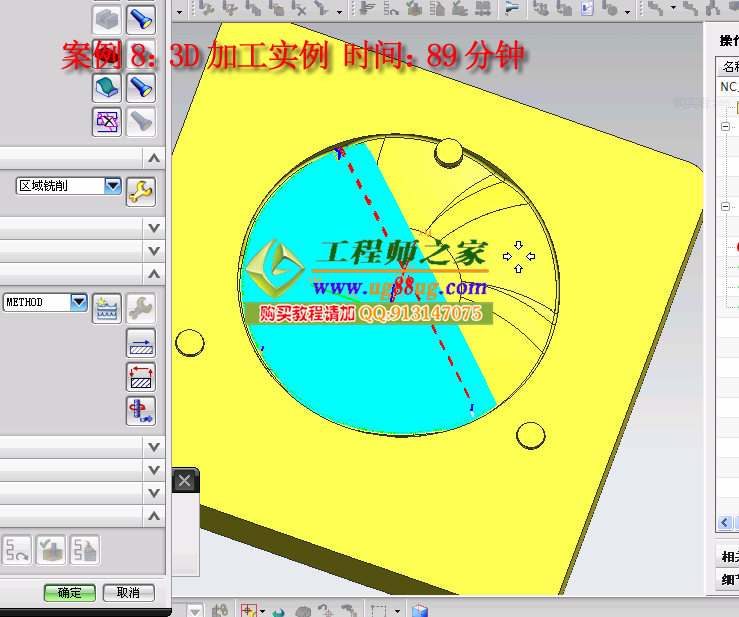The height and width of the screenshot is (617, 739).
Task: Click the generate tool path icon
Action: [x=17, y=549]
